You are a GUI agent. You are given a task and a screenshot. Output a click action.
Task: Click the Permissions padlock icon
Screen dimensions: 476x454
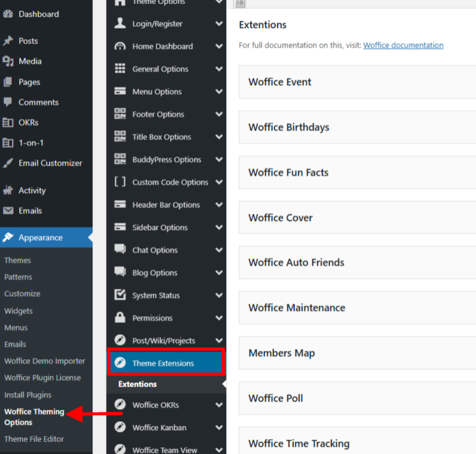(x=120, y=317)
